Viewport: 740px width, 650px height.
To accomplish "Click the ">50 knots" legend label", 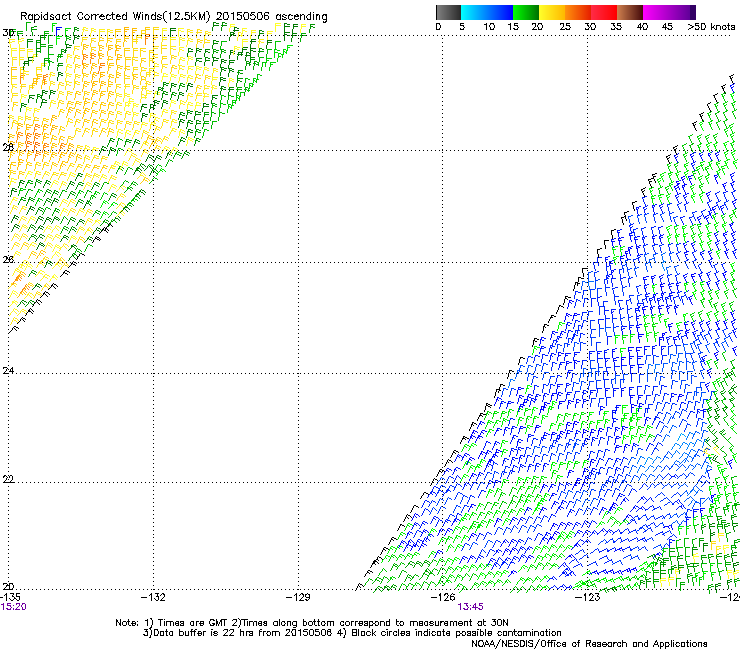I will [x=711, y=27].
